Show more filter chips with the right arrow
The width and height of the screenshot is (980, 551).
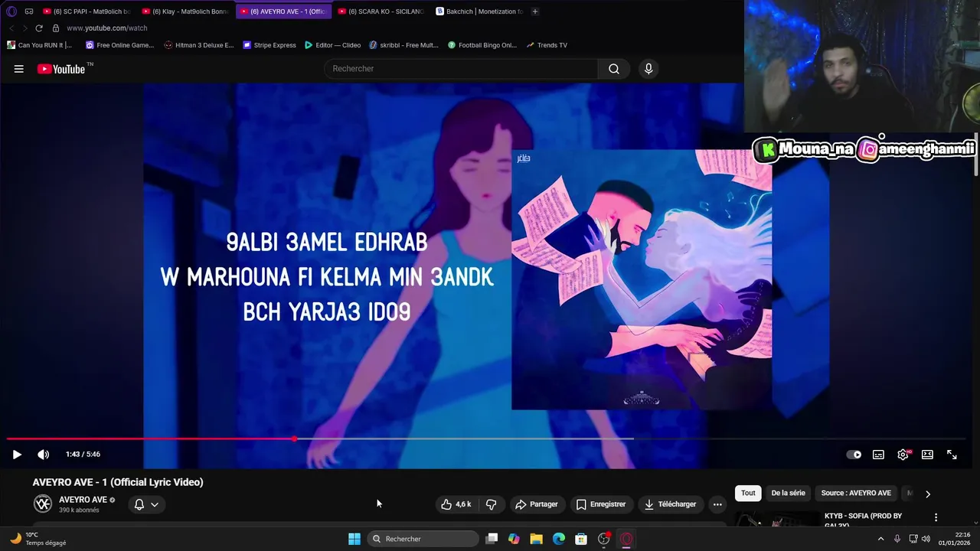(x=928, y=494)
